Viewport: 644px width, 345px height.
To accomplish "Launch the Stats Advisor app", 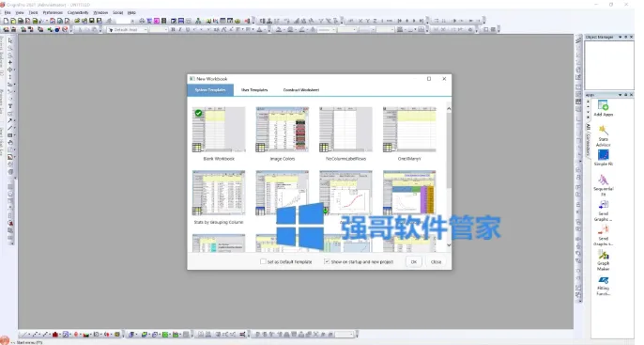I will (603, 136).
